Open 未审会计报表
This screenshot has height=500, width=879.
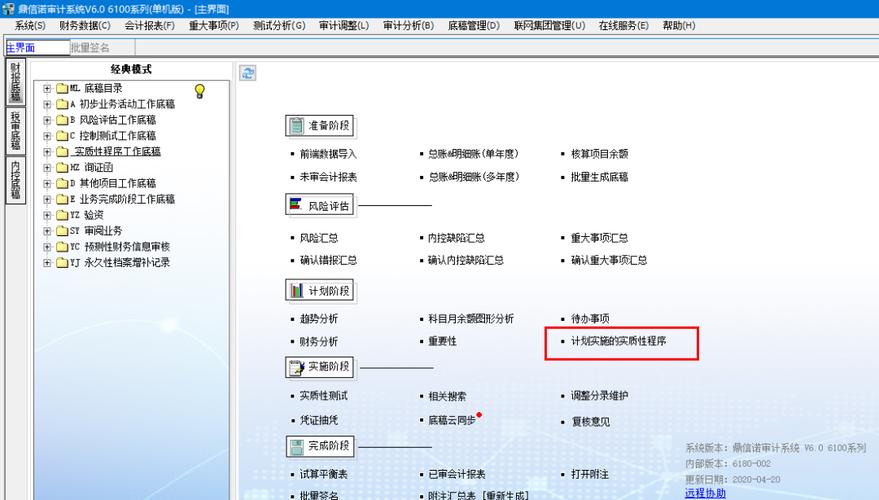328,177
